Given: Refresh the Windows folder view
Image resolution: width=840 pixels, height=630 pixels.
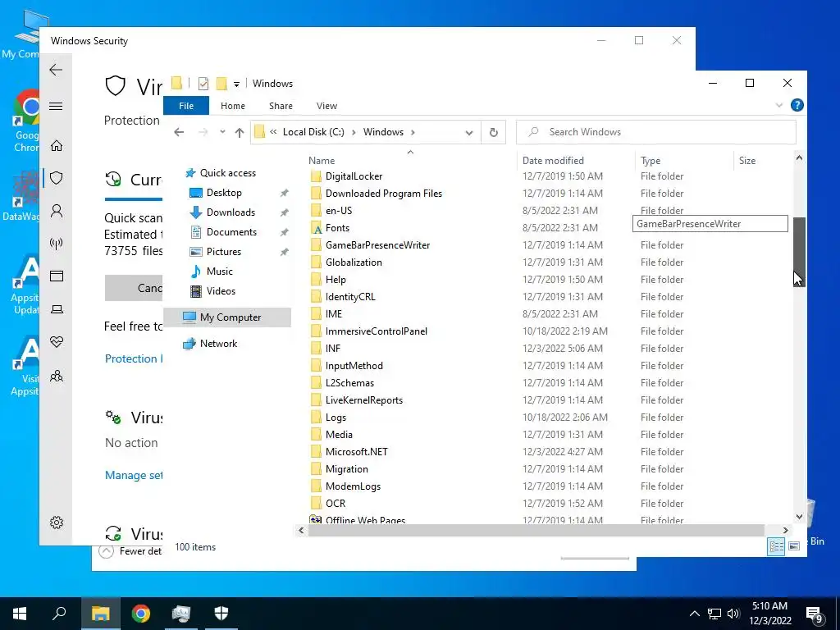Looking at the screenshot, I should tap(493, 132).
